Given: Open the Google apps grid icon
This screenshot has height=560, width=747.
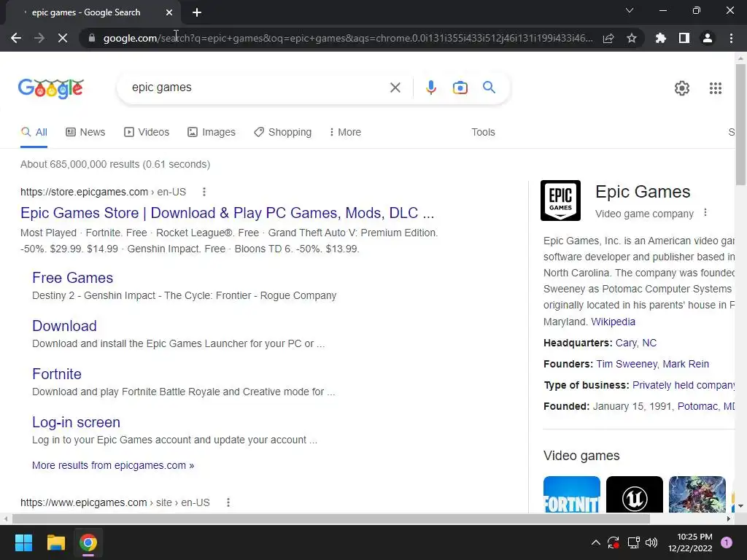Looking at the screenshot, I should (716, 88).
